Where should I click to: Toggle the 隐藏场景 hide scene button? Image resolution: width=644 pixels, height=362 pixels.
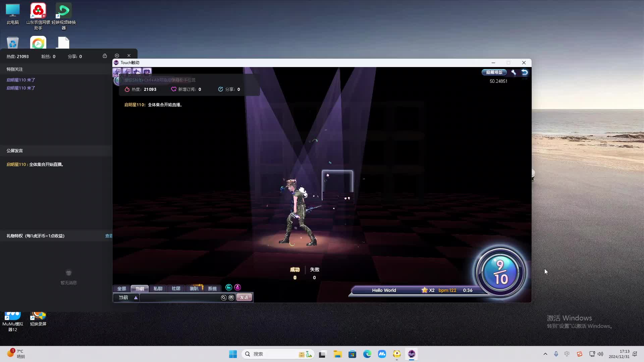click(494, 72)
